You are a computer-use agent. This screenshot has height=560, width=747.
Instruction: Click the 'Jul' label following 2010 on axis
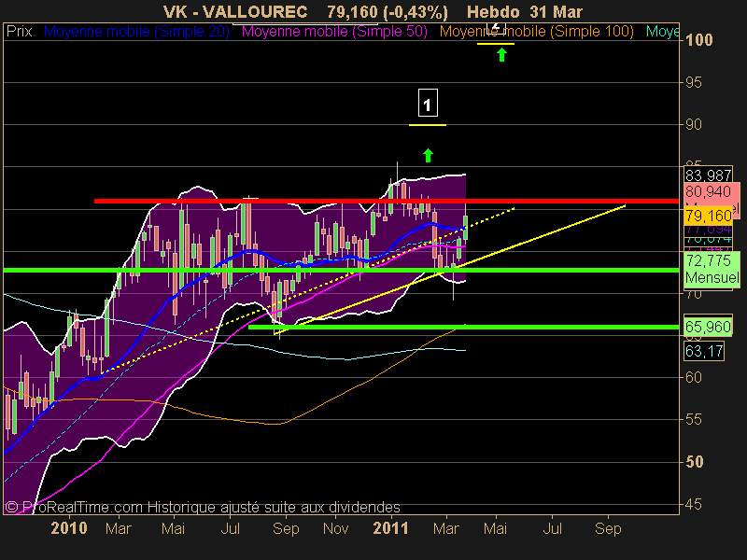pyautogui.click(x=231, y=528)
